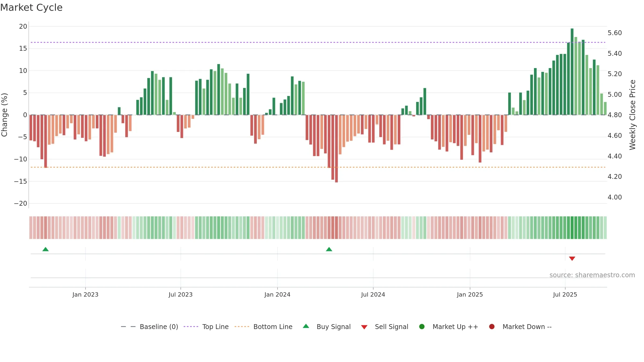The width and height of the screenshot is (644, 362).
Task: Click the orange Bottom Line legend marker
Action: tap(242, 327)
